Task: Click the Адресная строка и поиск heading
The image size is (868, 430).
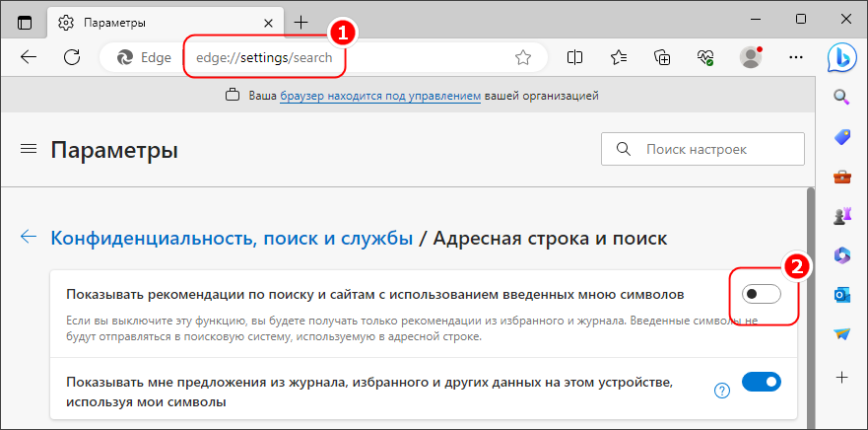Action: [x=550, y=239]
